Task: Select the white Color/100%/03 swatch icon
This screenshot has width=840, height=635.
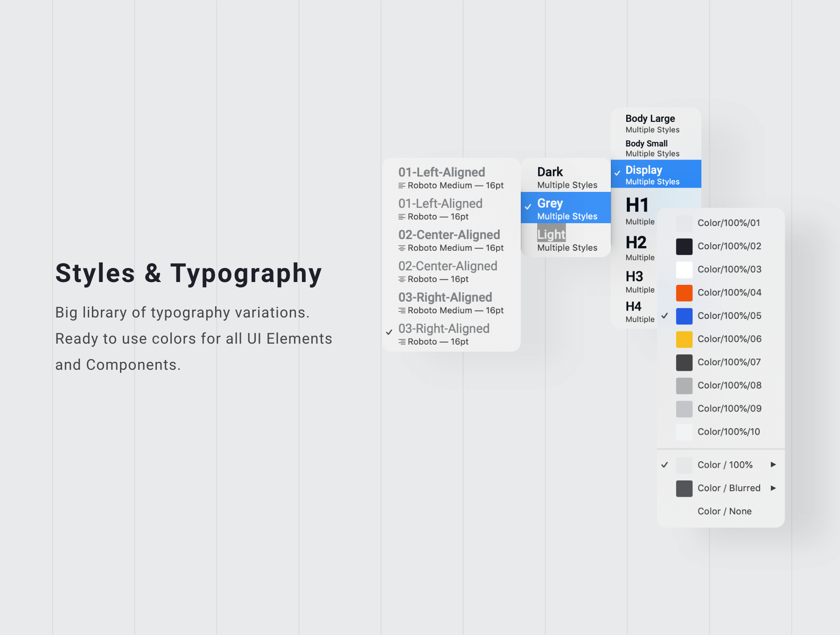Action: click(x=684, y=270)
